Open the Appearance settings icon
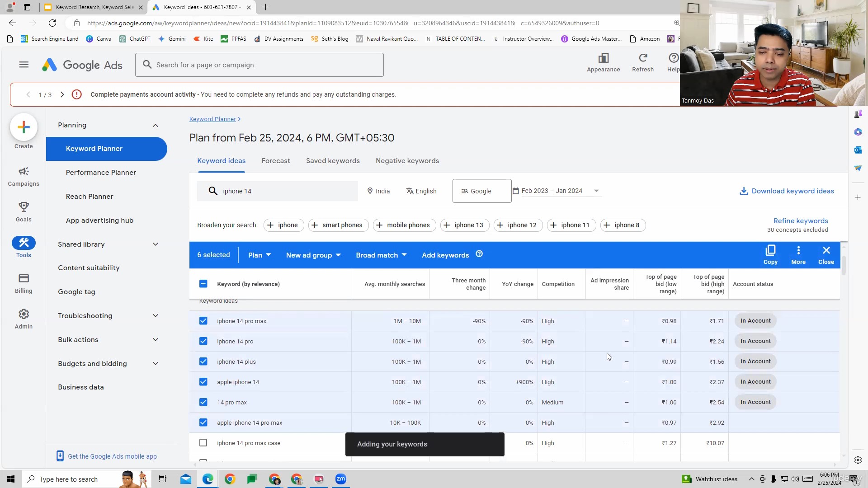Image resolution: width=868 pixels, height=488 pixels. (x=603, y=62)
